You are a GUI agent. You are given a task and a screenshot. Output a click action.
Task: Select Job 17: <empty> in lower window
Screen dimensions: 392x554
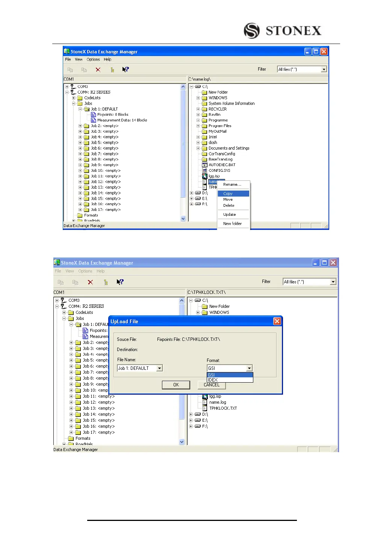tap(99, 432)
